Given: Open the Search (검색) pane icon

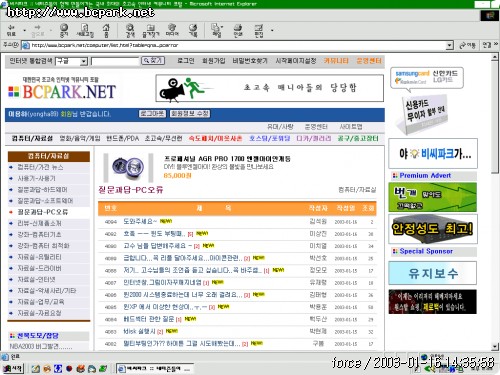Looking at the screenshot, I should (130, 30).
